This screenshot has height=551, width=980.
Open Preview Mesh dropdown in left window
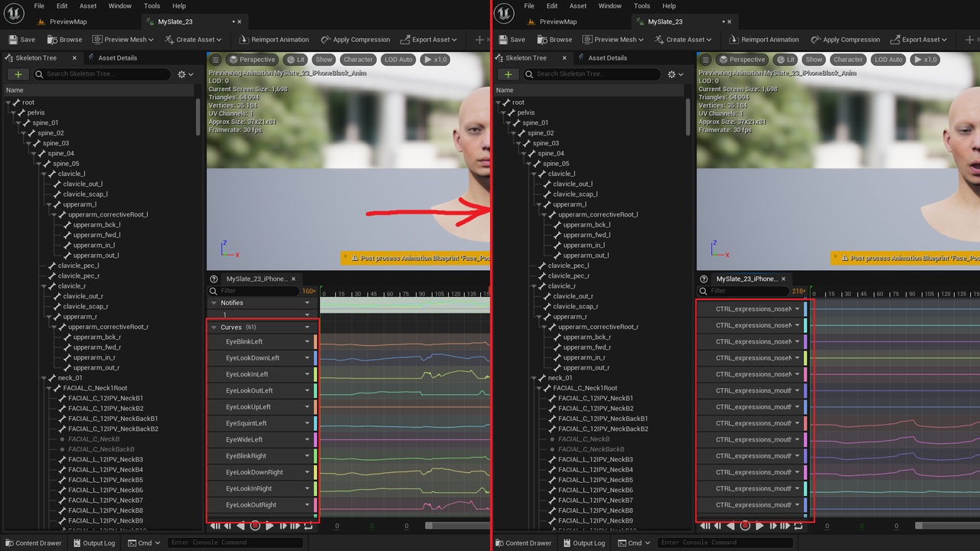[x=124, y=40]
